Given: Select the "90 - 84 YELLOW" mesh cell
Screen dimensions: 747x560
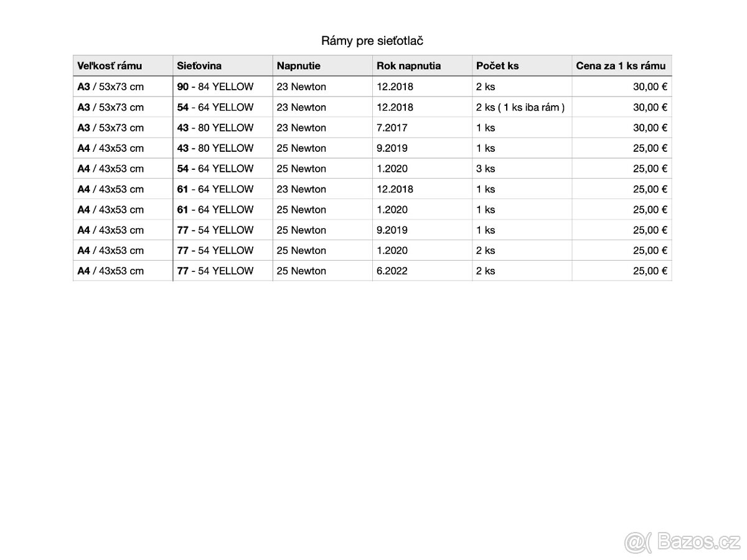Looking at the screenshot, I should pos(215,86).
